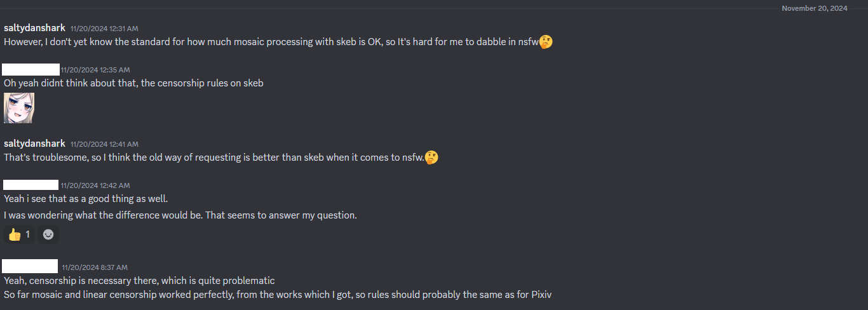The width and height of the screenshot is (868, 310).
Task: Click the 12:41 AM message timestamp
Action: tap(104, 144)
